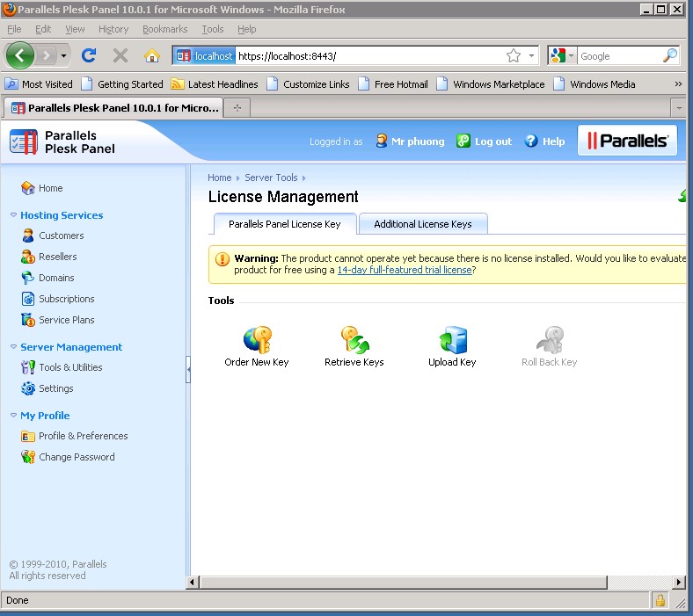Open Tools & Utilities section

(69, 367)
